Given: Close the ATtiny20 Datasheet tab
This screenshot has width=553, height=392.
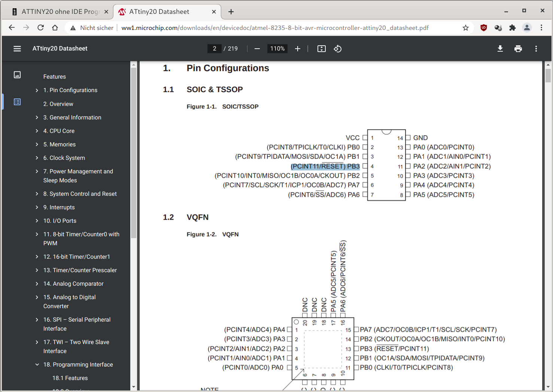Looking at the screenshot, I should point(214,12).
